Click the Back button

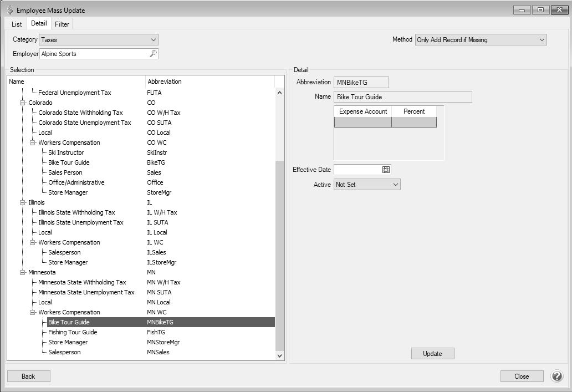point(28,376)
